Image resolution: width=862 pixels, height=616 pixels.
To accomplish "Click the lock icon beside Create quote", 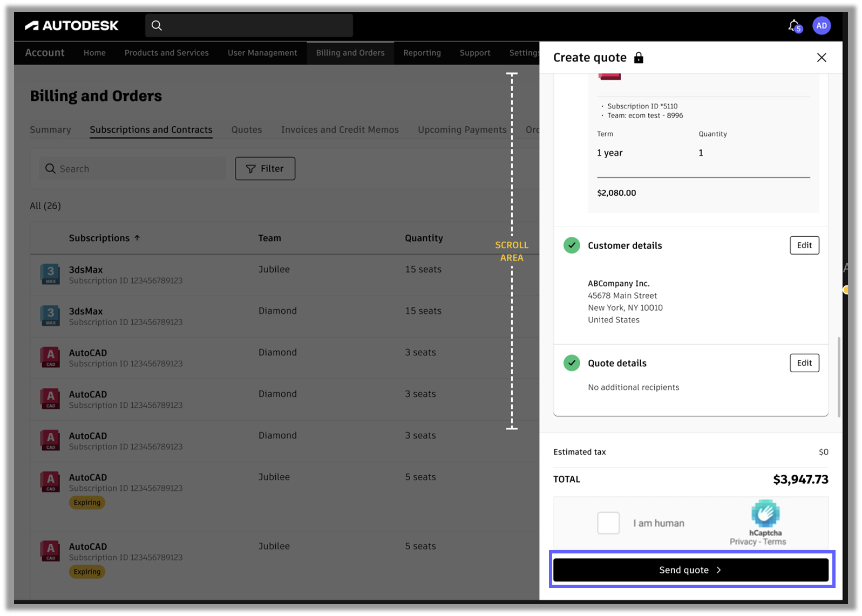I will click(x=639, y=58).
